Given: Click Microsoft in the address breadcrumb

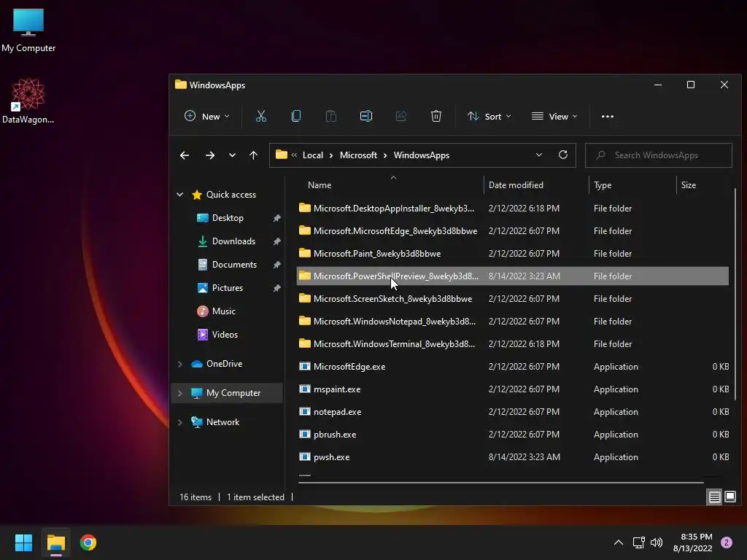Looking at the screenshot, I should (x=358, y=155).
